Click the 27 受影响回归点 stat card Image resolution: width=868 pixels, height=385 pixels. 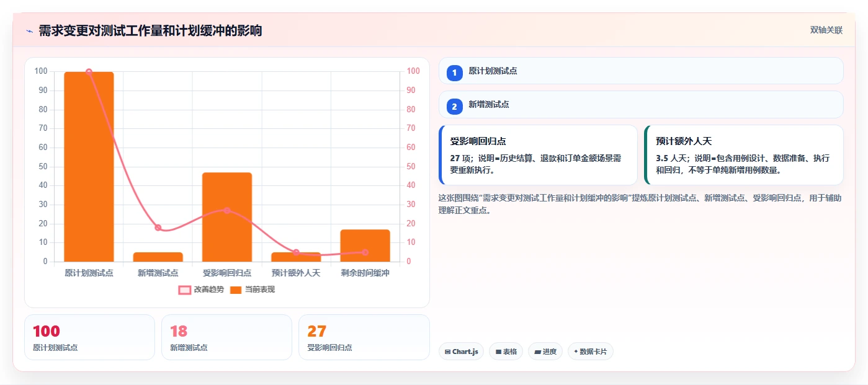(364, 337)
